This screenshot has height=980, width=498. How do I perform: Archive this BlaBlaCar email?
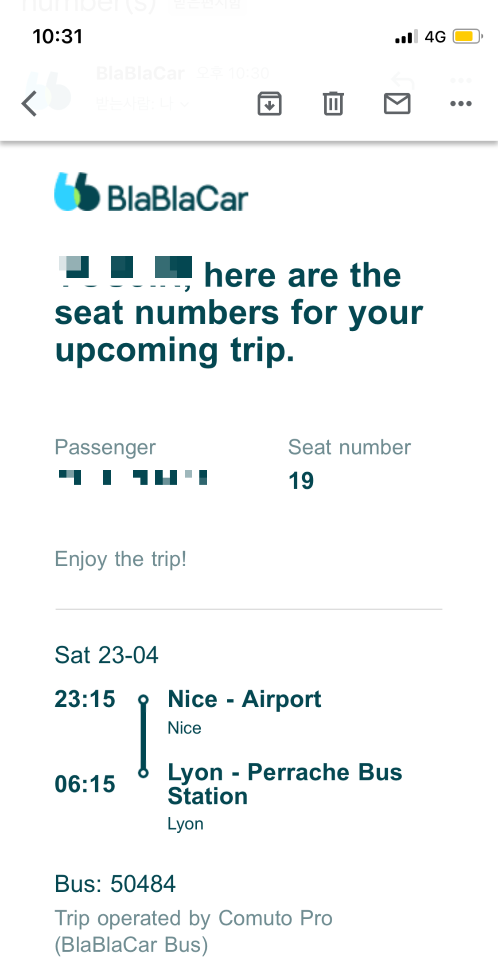click(269, 103)
